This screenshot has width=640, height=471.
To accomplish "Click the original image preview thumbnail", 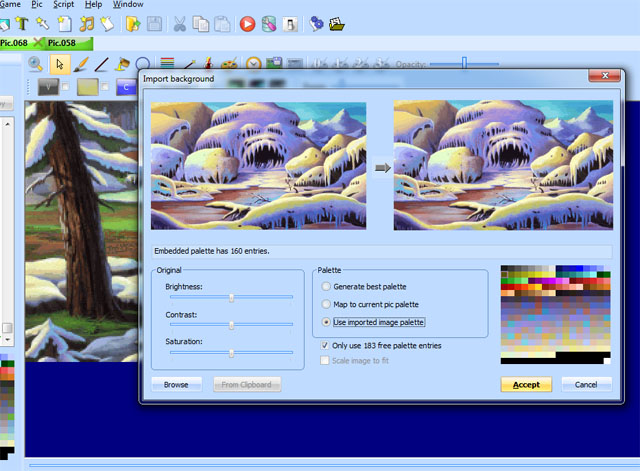I will coord(258,166).
